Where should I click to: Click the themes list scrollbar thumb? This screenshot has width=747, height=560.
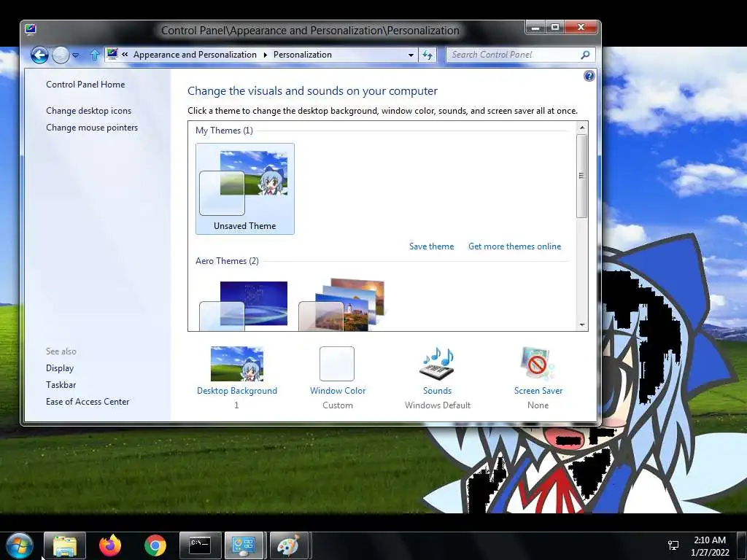click(x=581, y=176)
